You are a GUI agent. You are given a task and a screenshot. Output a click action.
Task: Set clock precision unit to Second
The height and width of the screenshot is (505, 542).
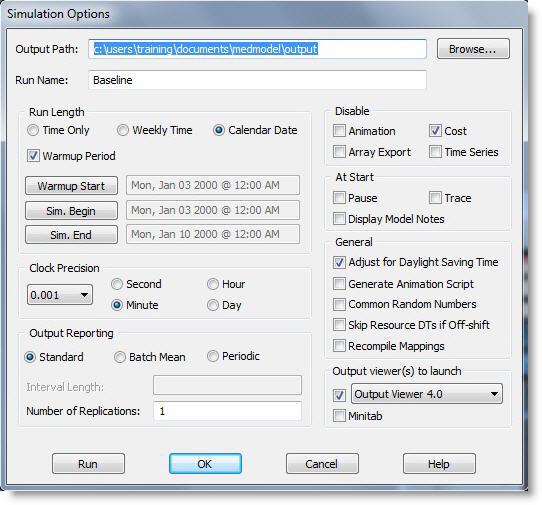pos(117,284)
